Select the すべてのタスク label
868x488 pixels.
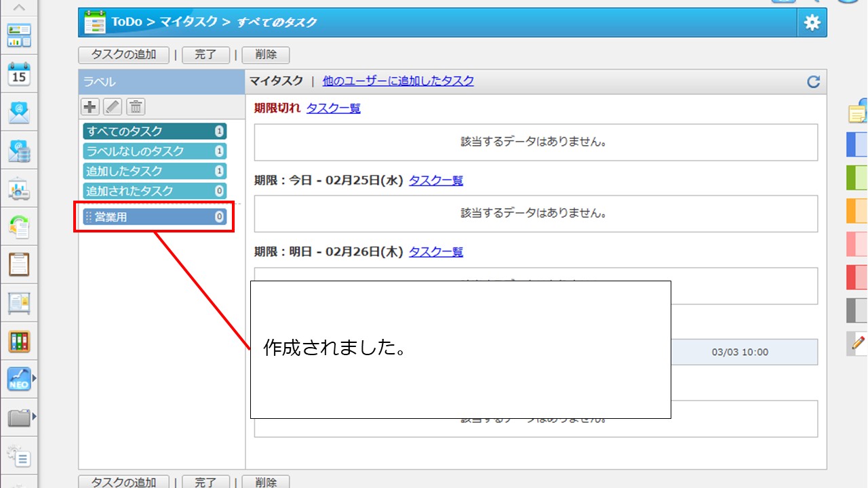tap(155, 131)
